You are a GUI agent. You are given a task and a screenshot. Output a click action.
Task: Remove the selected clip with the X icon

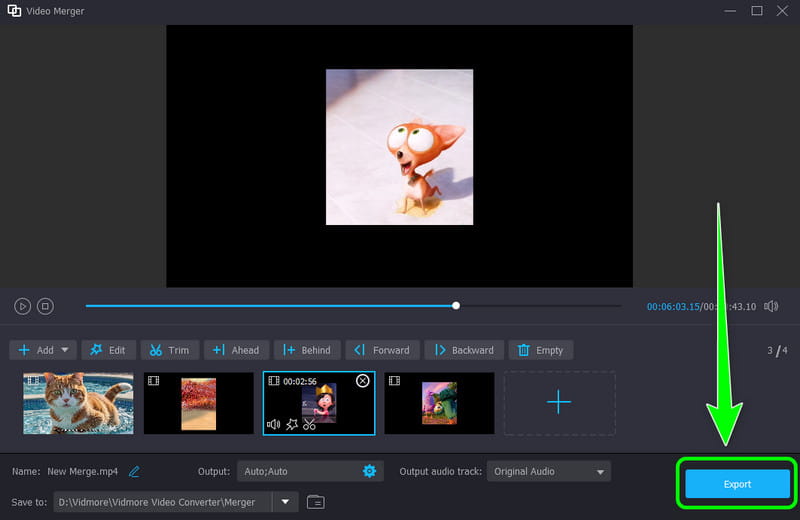pyautogui.click(x=362, y=381)
